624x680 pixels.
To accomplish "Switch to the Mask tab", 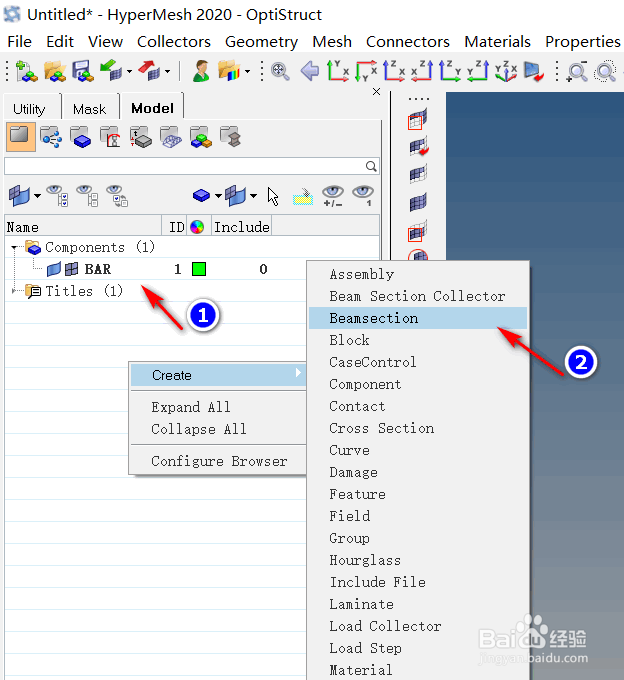I will click(x=89, y=109).
